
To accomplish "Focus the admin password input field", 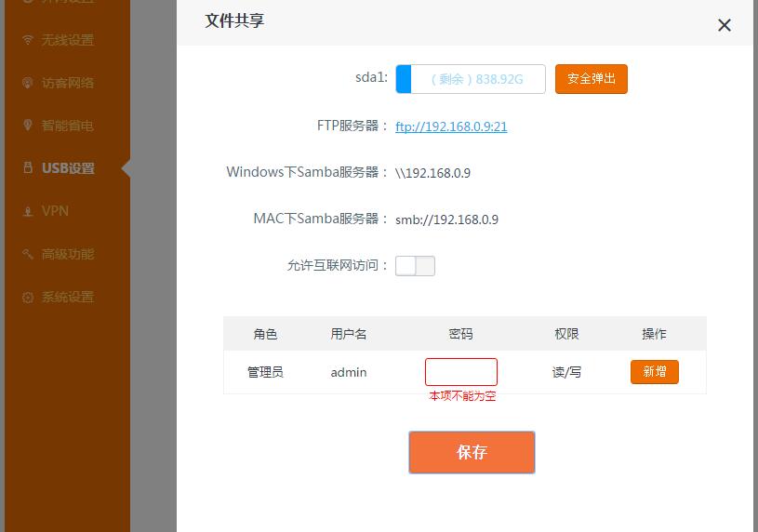I will click(461, 372).
